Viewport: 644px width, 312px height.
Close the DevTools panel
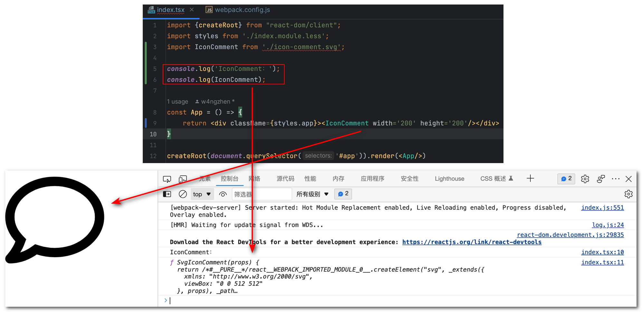(629, 179)
